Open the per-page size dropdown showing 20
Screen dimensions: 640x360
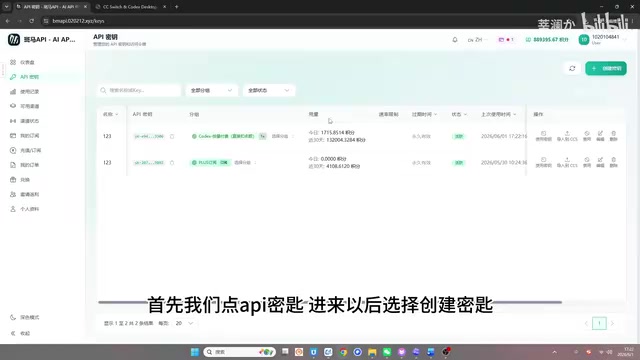point(184,323)
